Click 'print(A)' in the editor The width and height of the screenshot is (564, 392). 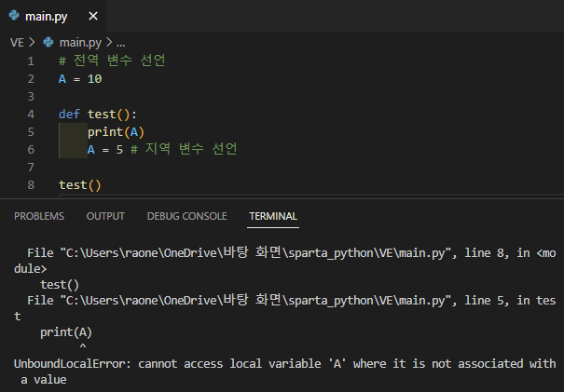point(116,132)
